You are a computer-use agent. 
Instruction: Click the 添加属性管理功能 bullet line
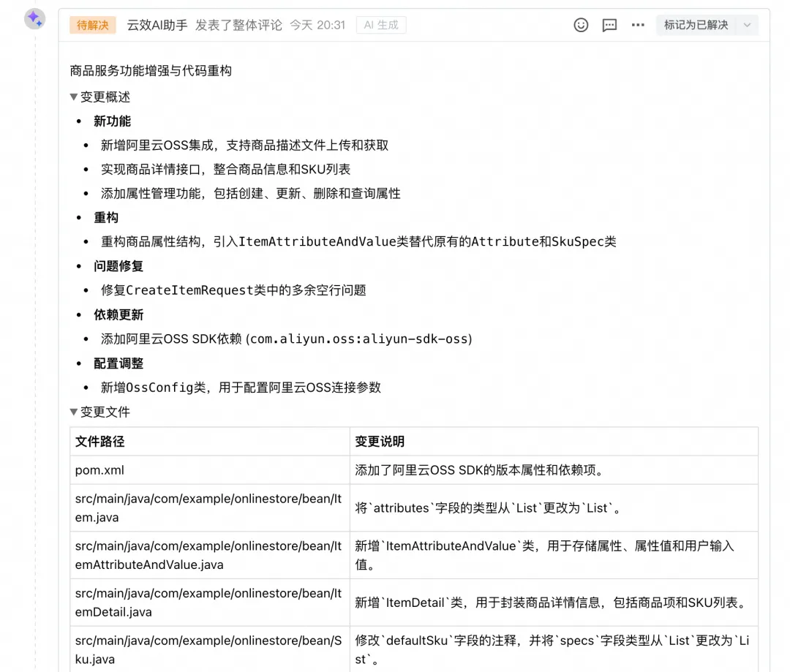pos(250,194)
